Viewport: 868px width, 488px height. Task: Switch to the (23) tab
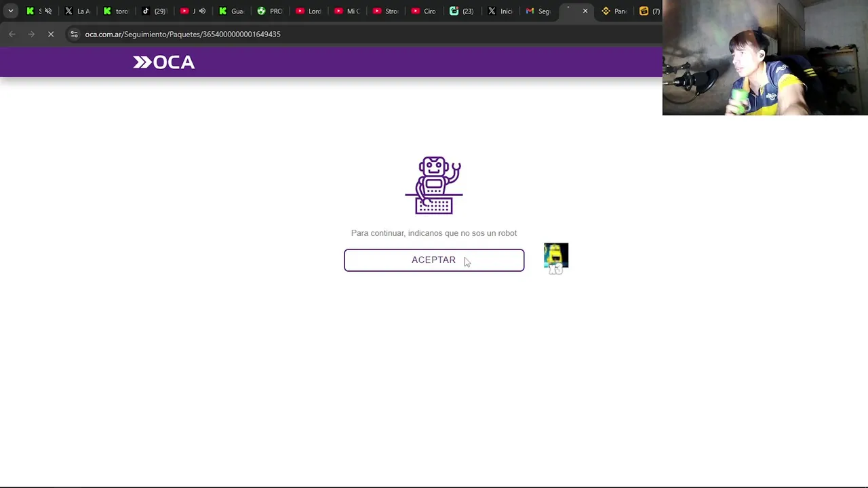point(463,11)
